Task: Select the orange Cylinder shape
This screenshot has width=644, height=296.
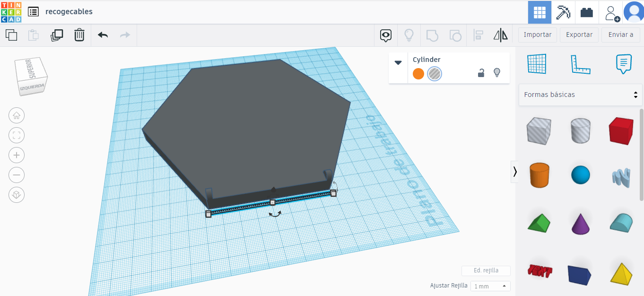Action: point(539,175)
